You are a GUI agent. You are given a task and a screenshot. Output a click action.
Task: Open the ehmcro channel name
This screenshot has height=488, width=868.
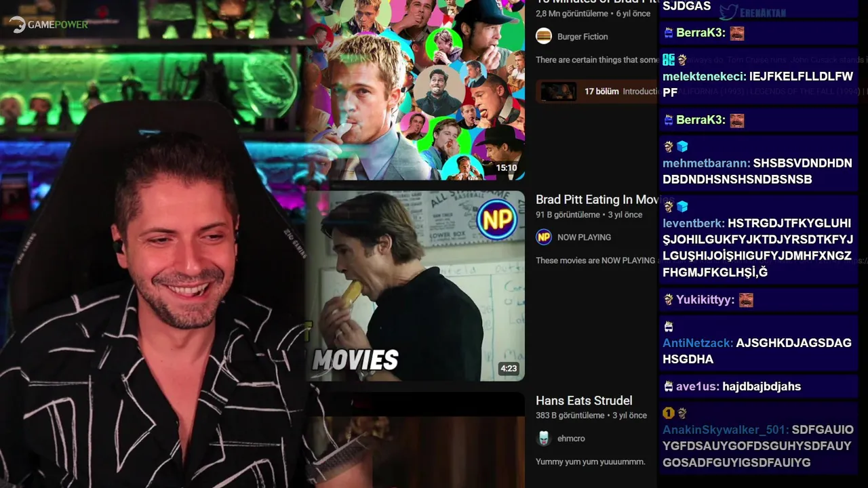pos(571,439)
